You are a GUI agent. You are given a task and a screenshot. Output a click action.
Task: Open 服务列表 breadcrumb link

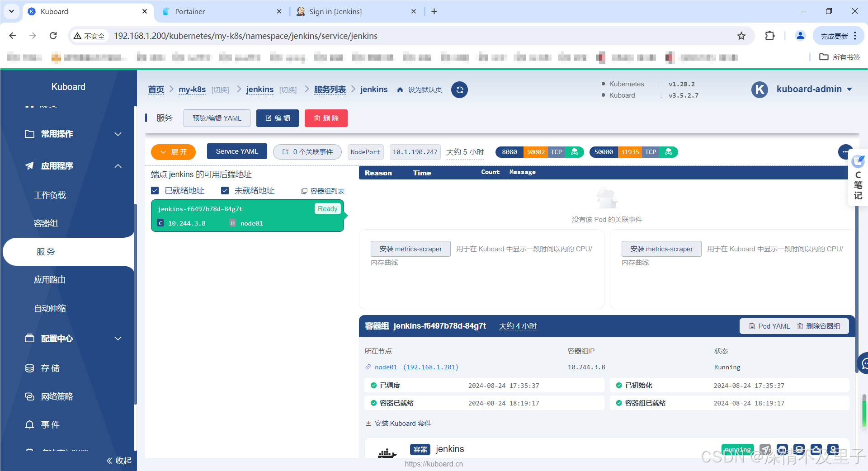click(330, 89)
